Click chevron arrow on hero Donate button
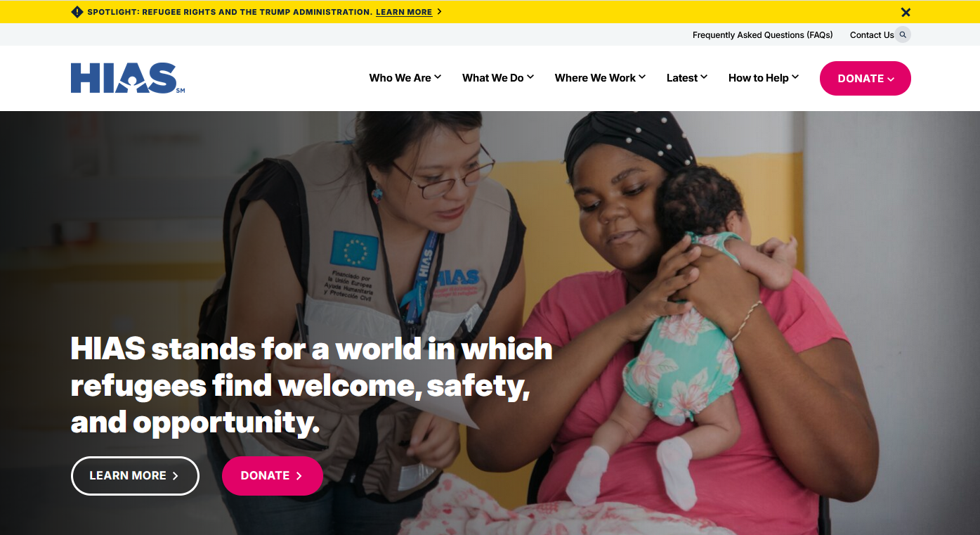 299,476
